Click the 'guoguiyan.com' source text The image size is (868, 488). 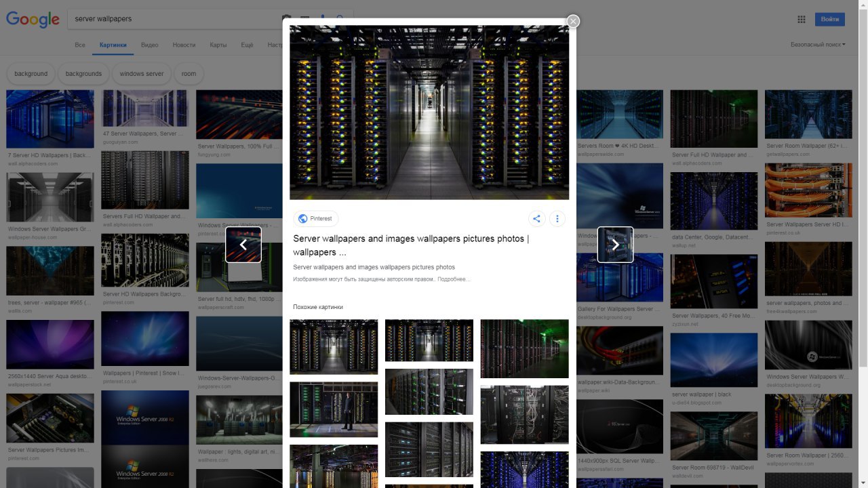[x=120, y=142]
